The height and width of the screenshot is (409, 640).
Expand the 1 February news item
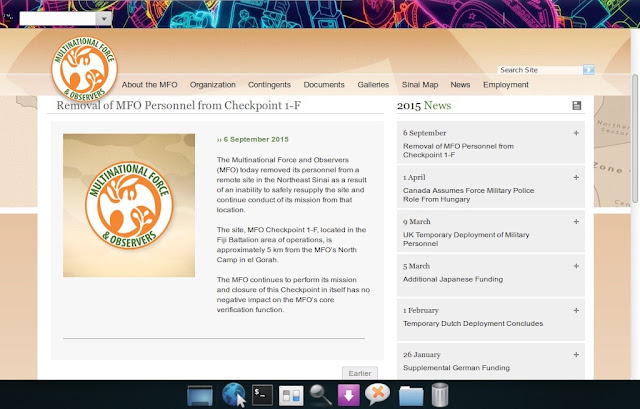point(576,311)
